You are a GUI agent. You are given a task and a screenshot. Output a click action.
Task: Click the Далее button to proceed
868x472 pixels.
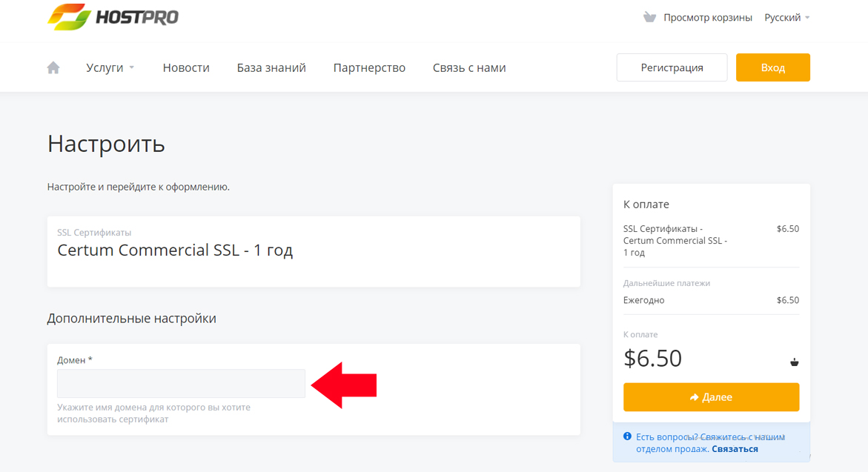711,396
